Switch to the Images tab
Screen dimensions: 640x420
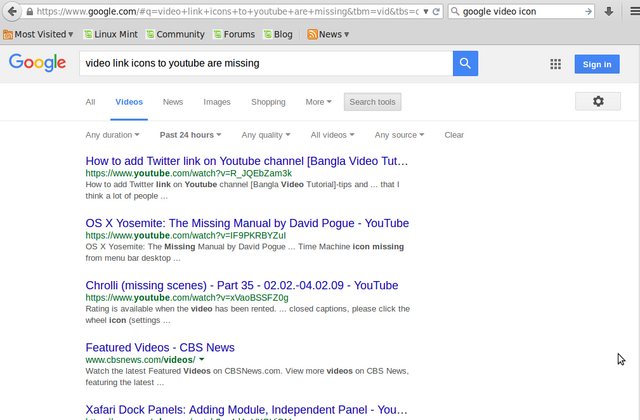click(x=217, y=102)
